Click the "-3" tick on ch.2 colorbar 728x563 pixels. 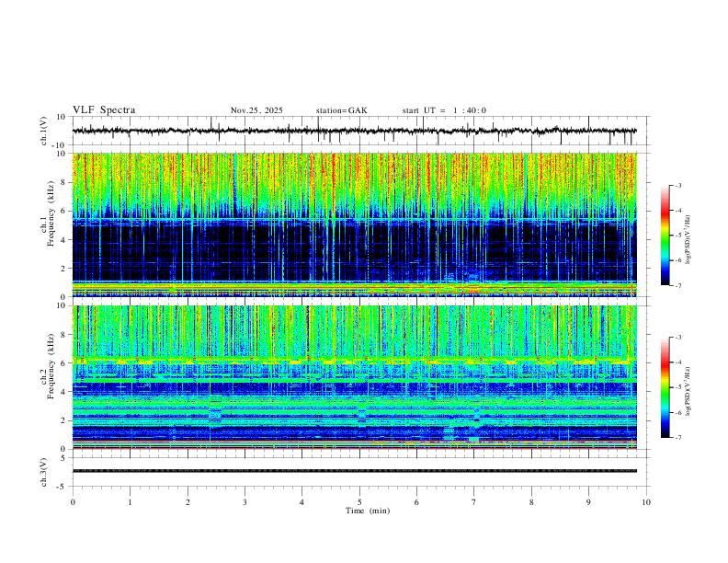coord(678,338)
